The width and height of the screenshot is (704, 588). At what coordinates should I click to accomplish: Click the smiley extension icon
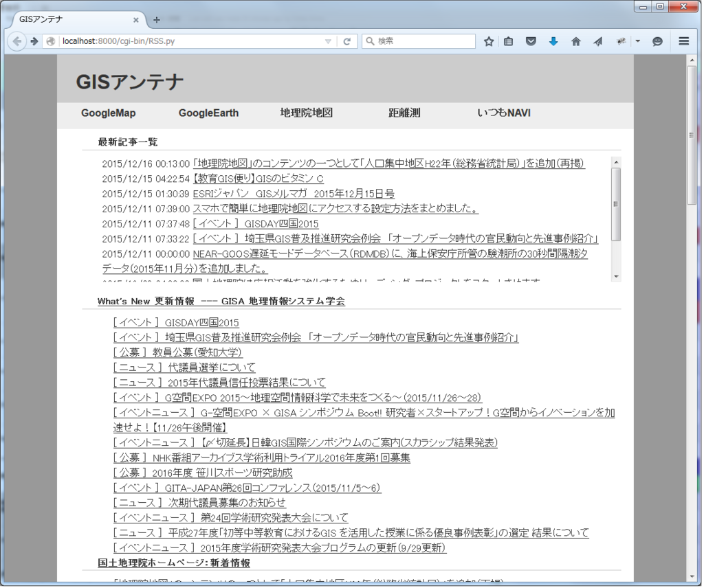click(x=657, y=41)
